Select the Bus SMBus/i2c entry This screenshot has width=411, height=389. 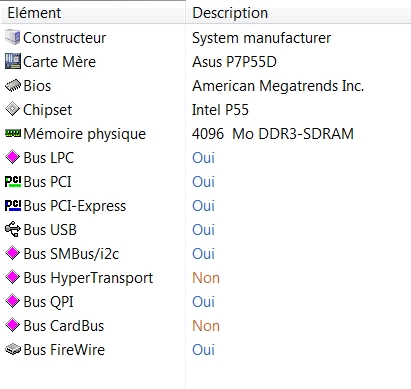pos(71,254)
